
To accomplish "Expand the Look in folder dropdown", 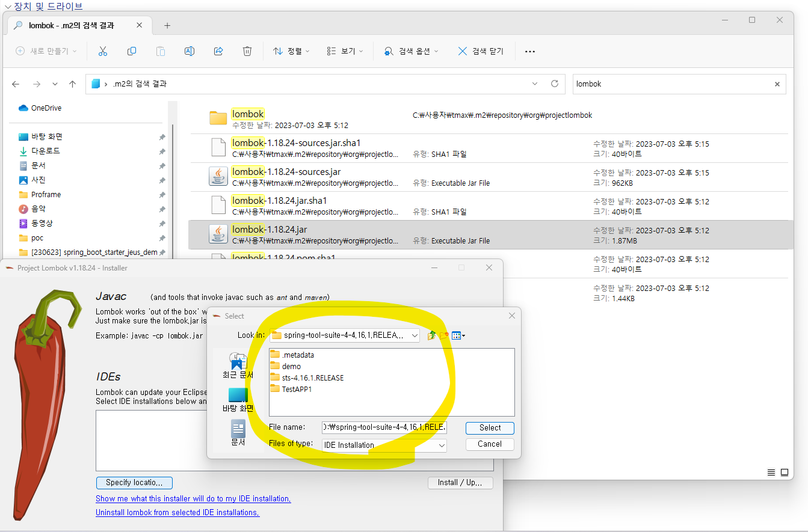I will tap(414, 335).
